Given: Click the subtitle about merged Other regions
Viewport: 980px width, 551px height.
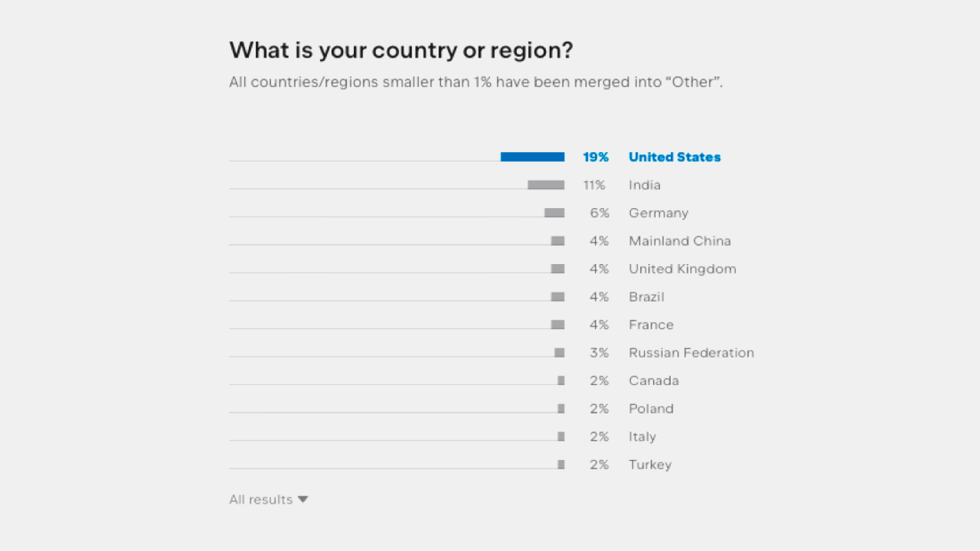Looking at the screenshot, I should [x=476, y=82].
